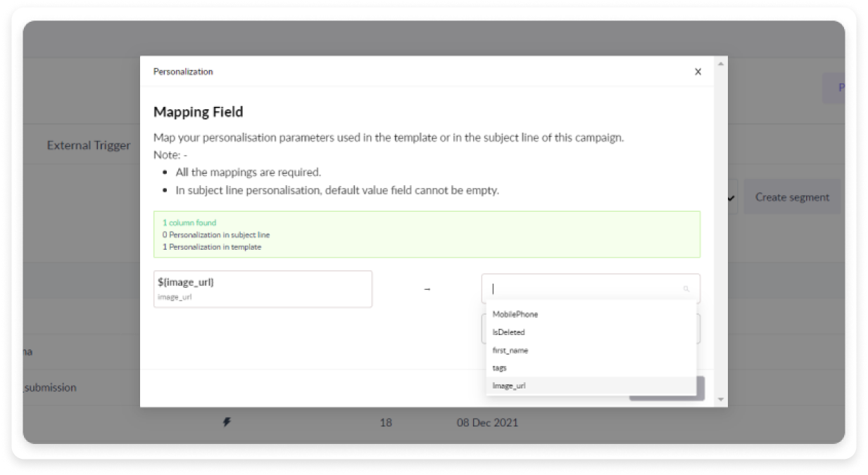Click the ${image_url} parameter box
868x475 pixels.
pyautogui.click(x=263, y=289)
